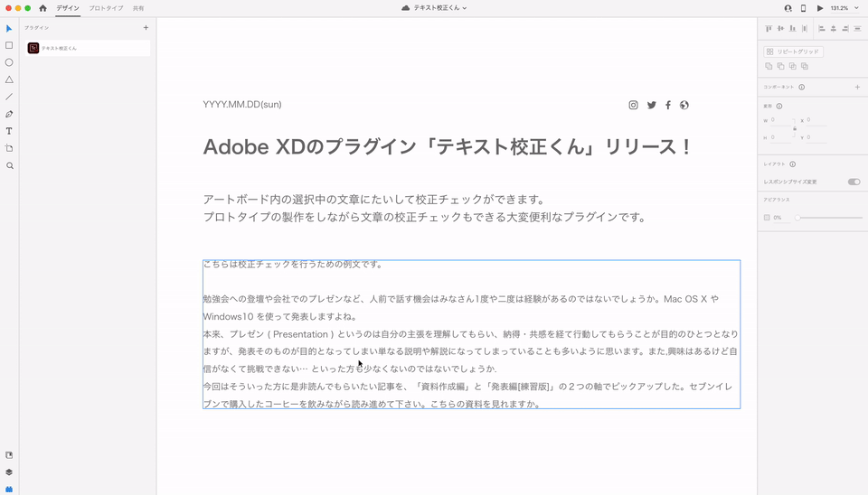Viewport: 868px width, 495px height.
Task: Switch to the デザイン tab
Action: (x=68, y=8)
